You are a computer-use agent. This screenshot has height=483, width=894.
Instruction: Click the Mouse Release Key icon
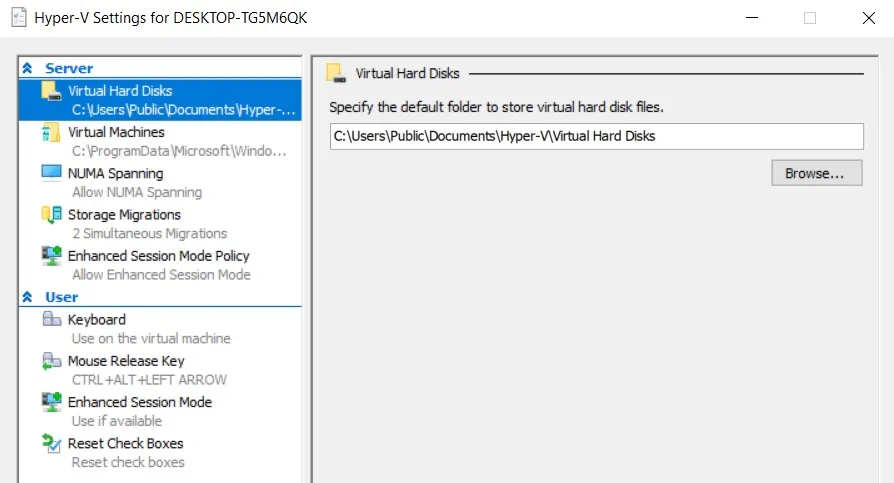pyautogui.click(x=51, y=361)
